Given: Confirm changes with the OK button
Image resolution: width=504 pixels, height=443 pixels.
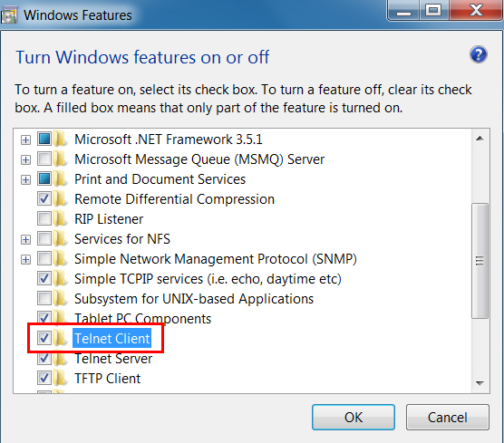Looking at the screenshot, I should coord(354,418).
